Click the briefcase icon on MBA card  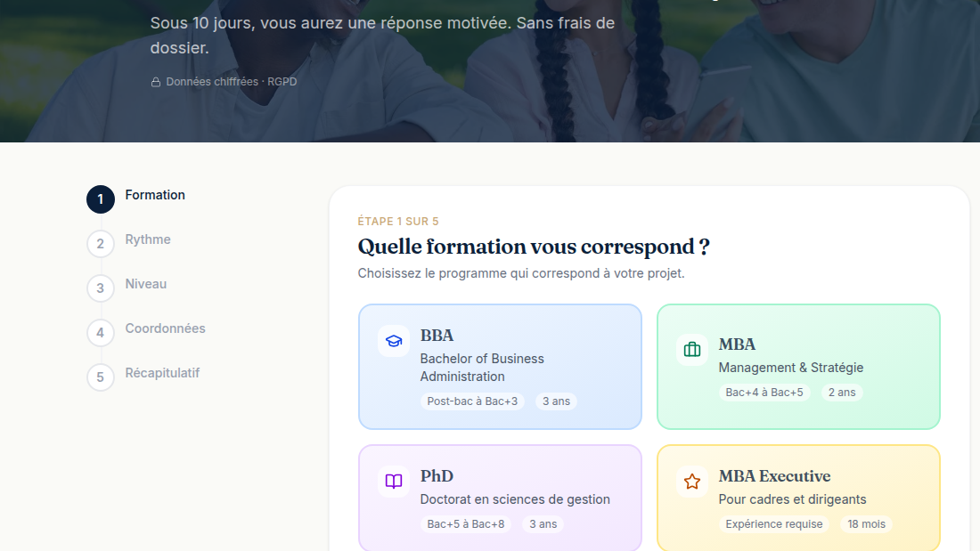[x=692, y=350]
